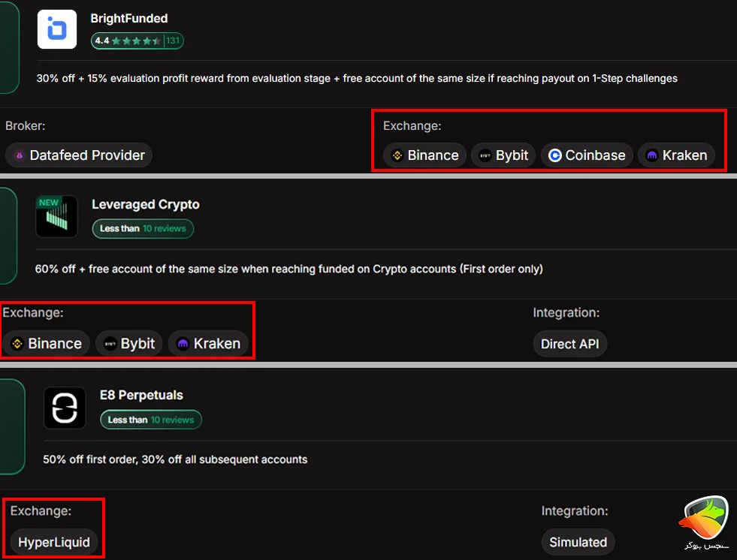Click the 'Exchange:' label in Leveraged Crypto card

[x=33, y=312]
